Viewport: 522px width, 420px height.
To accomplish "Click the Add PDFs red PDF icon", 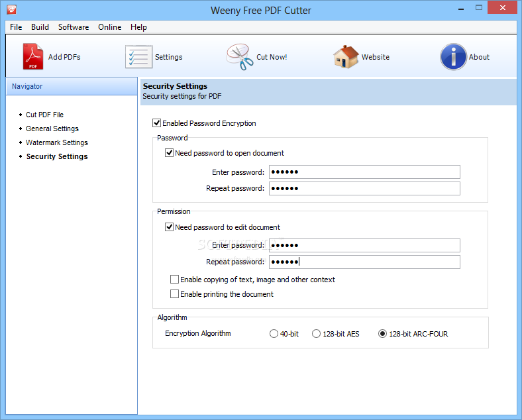I will click(33, 56).
